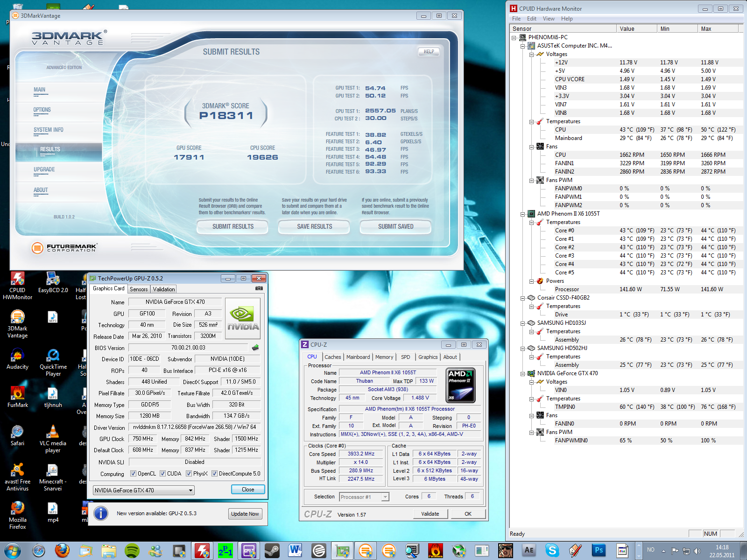
Task: Click the SUBMIT RESULTS button
Action: pyautogui.click(x=233, y=227)
